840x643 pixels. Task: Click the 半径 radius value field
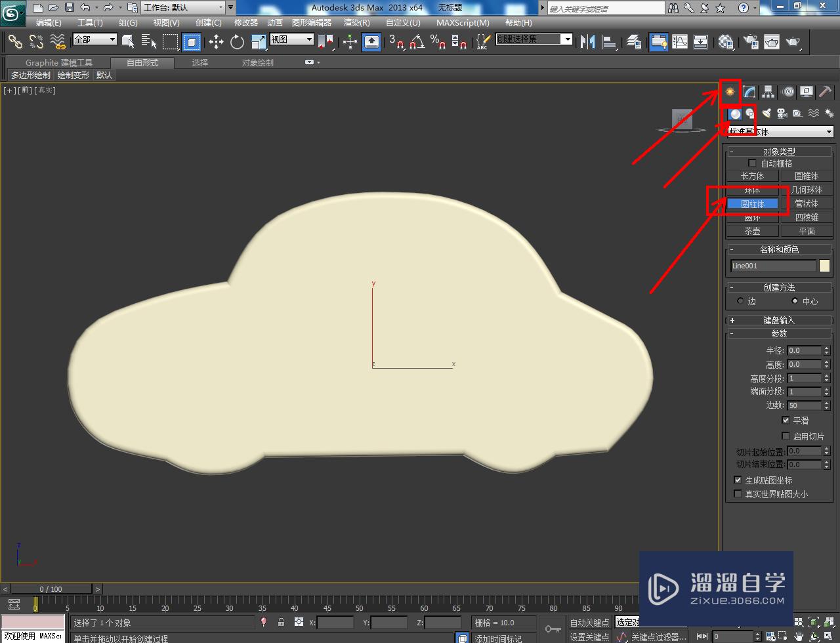tap(804, 350)
